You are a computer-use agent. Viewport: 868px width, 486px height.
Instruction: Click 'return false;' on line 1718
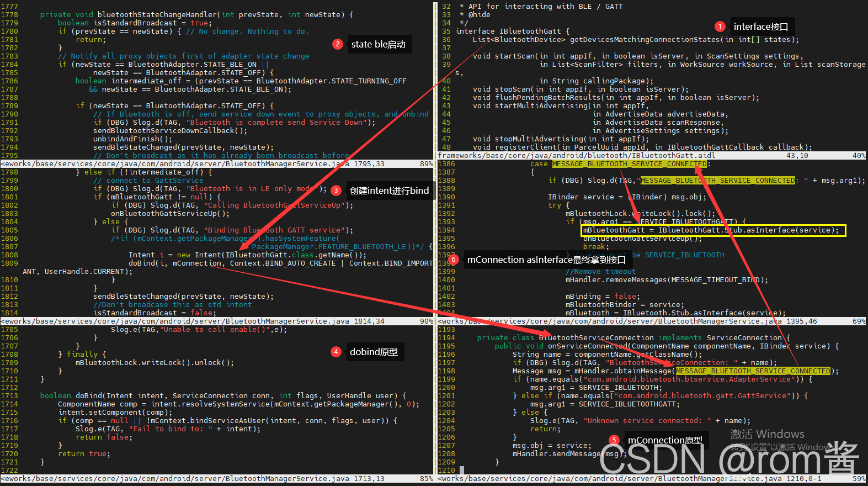pyautogui.click(x=104, y=437)
